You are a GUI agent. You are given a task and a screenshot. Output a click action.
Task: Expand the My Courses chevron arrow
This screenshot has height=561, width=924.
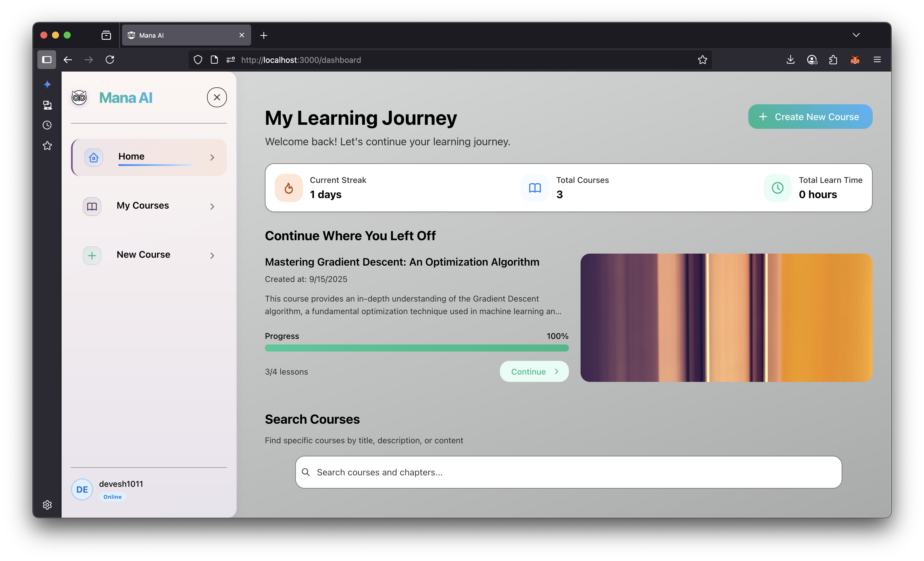(x=212, y=206)
